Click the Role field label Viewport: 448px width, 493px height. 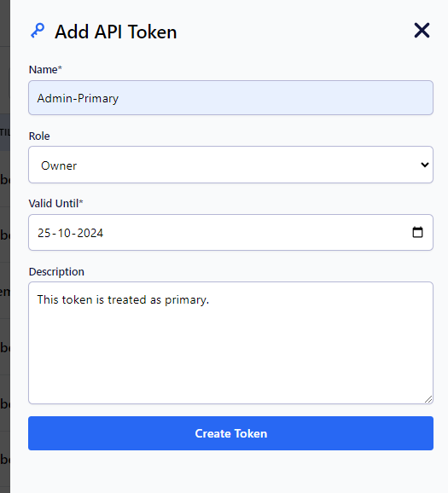pos(39,136)
